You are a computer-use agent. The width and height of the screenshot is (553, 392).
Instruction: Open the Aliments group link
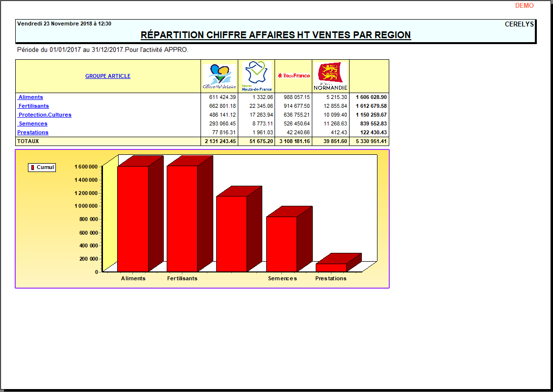tap(30, 97)
